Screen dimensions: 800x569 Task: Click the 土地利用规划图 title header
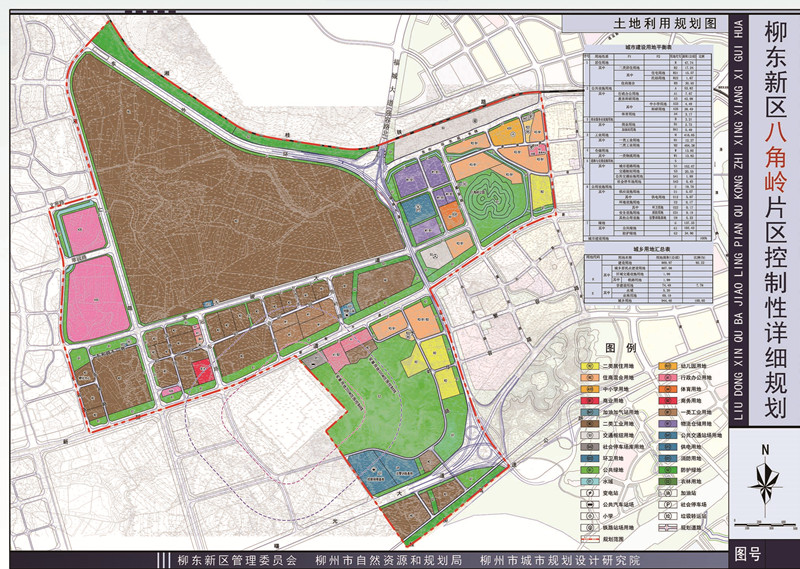tap(648, 23)
